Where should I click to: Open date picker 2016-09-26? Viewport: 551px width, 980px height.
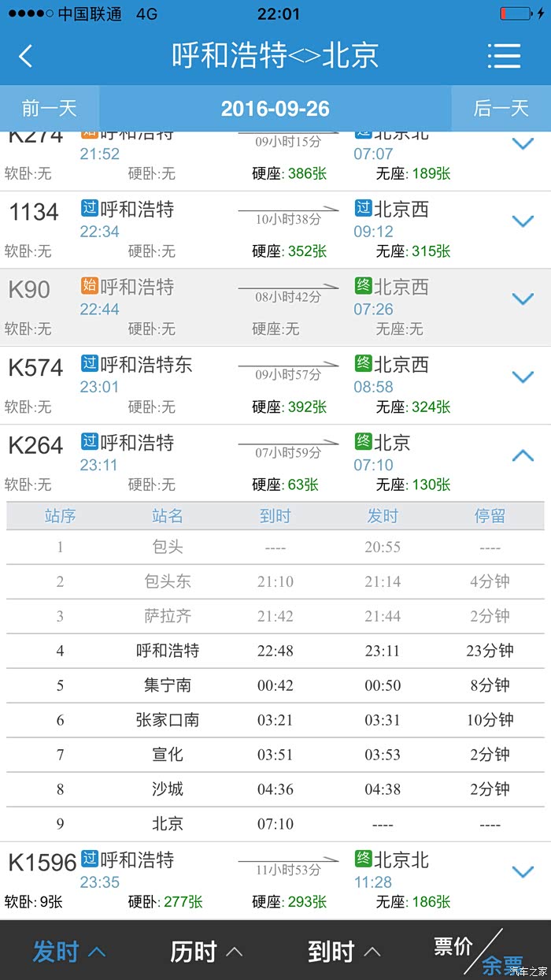click(x=275, y=109)
